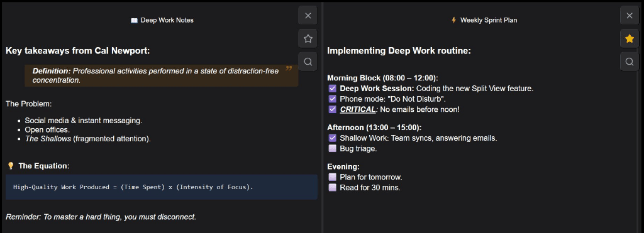Click the lightning icon beside Weekly Sprint Plan
The height and width of the screenshot is (233, 644).
454,20
